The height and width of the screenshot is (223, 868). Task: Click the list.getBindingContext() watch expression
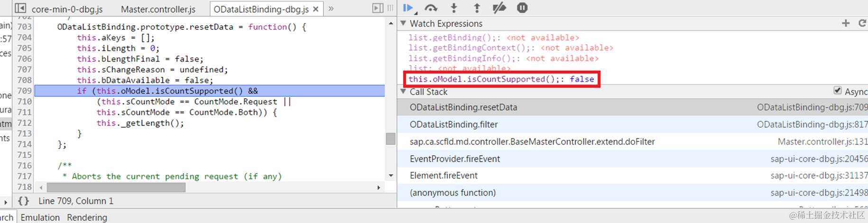pyautogui.click(x=511, y=48)
